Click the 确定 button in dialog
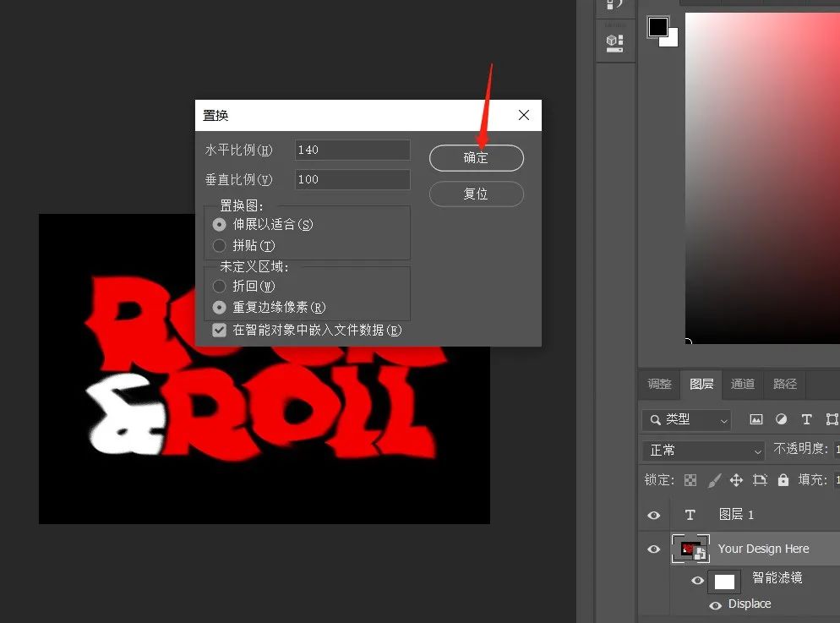 pyautogui.click(x=476, y=158)
